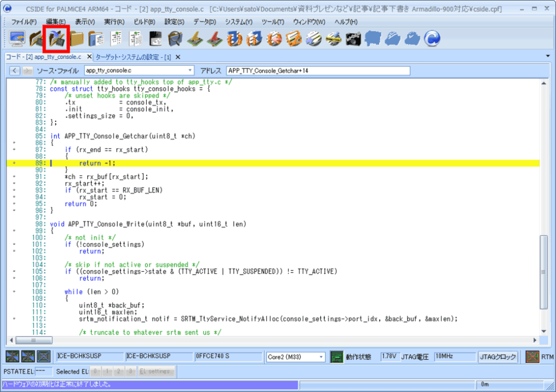Switch to ターゲット・システムの設定 tab
This screenshot has width=556, height=392.
click(133, 57)
